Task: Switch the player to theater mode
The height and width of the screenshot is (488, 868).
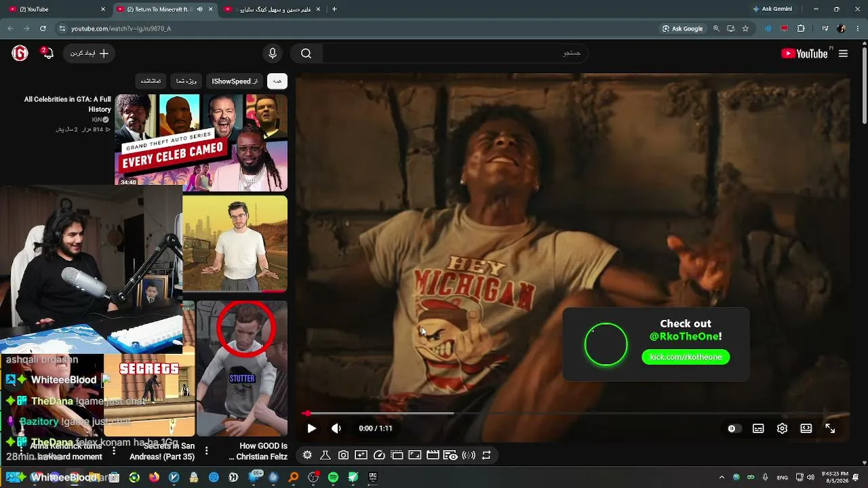Action: click(x=806, y=428)
